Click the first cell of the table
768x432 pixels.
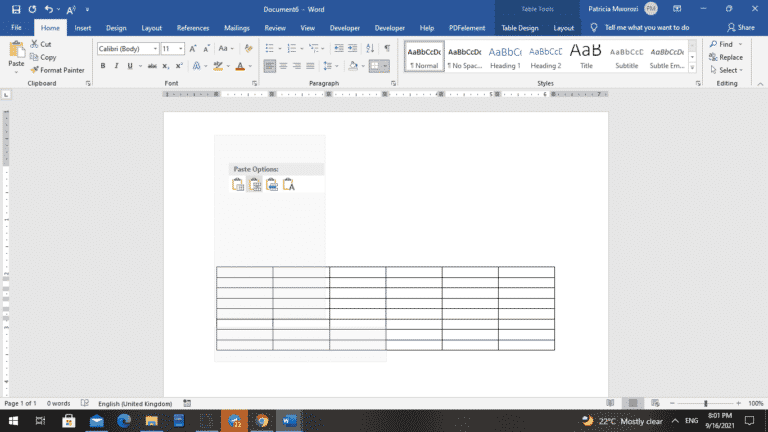pos(245,272)
